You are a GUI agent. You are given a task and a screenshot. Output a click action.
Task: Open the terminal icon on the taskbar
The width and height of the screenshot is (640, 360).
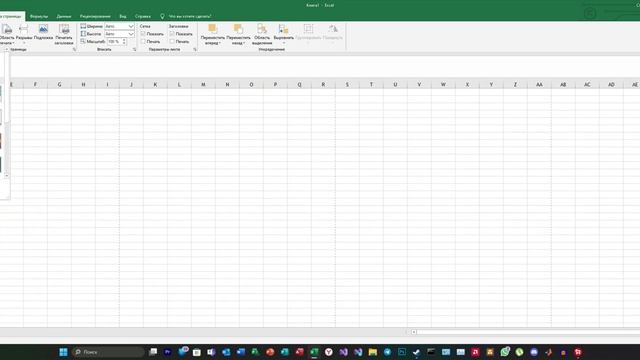(431, 352)
